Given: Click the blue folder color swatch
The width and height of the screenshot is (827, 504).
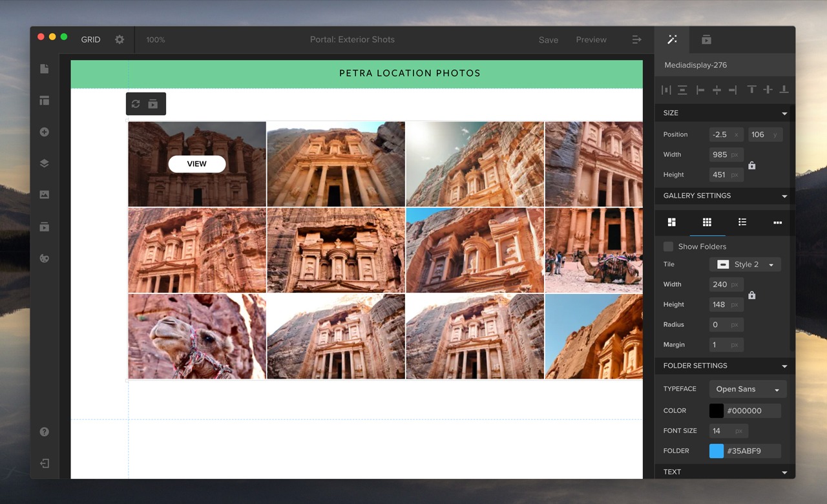Looking at the screenshot, I should (x=717, y=451).
